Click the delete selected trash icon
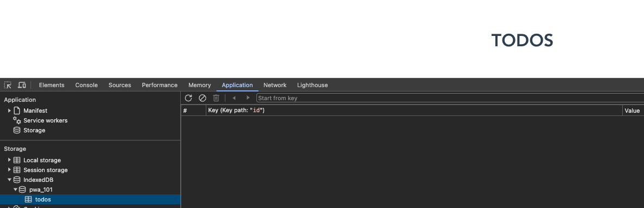This screenshot has width=644, height=208. [x=216, y=98]
